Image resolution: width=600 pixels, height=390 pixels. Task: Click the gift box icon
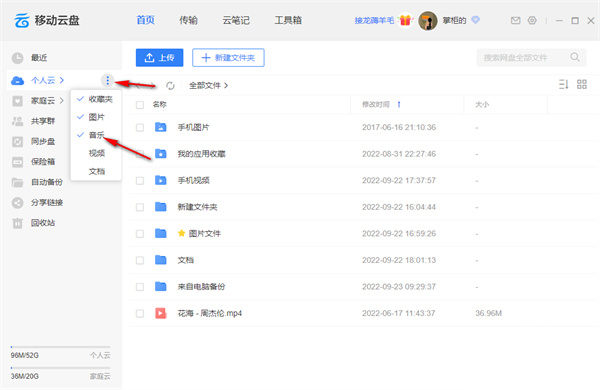click(x=405, y=20)
